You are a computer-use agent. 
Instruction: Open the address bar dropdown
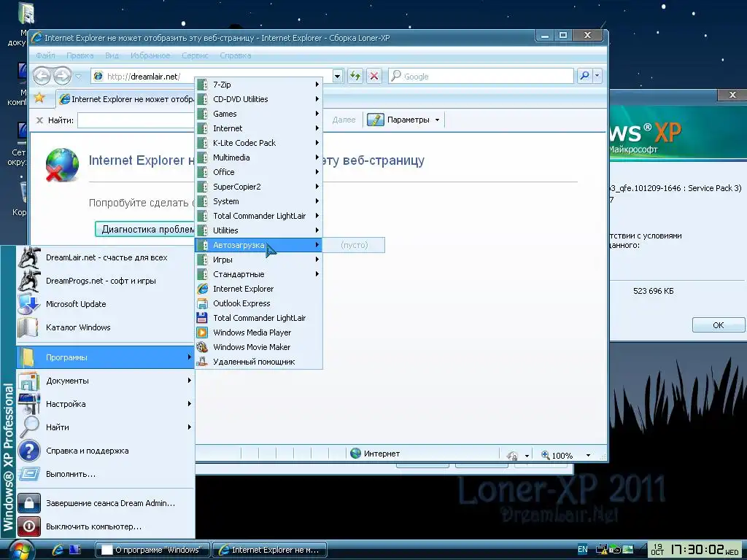click(338, 76)
